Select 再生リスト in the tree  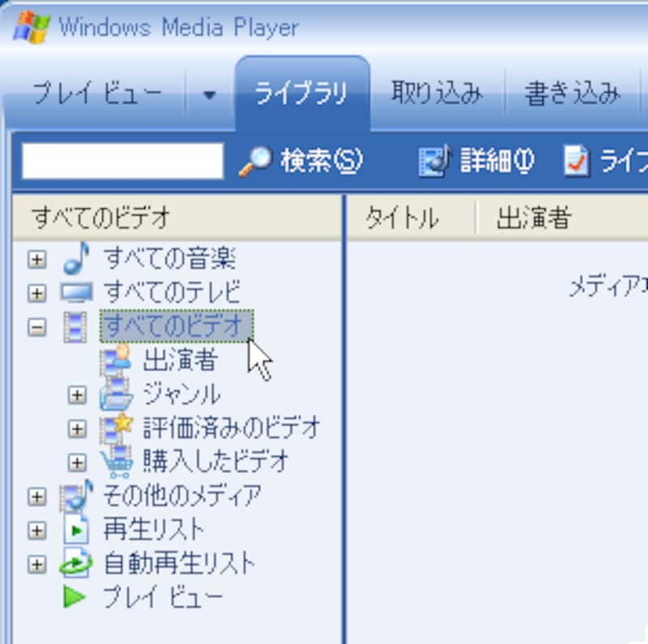pos(154,530)
